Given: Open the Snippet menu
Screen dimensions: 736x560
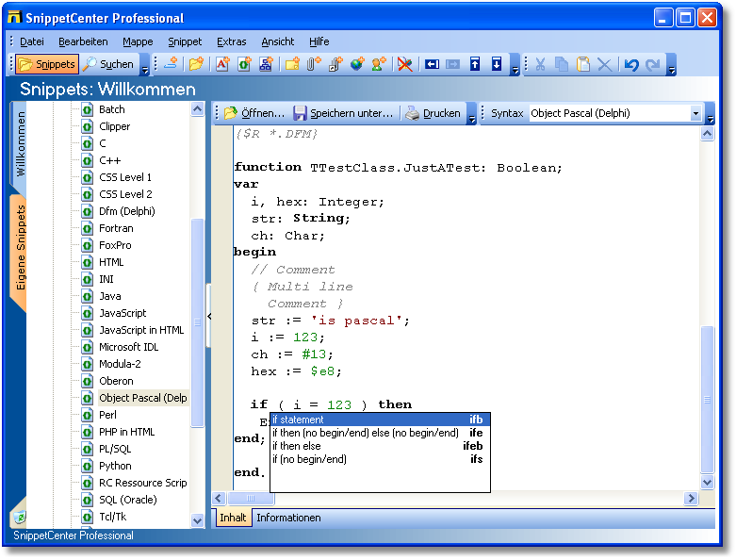Looking at the screenshot, I should coord(185,41).
